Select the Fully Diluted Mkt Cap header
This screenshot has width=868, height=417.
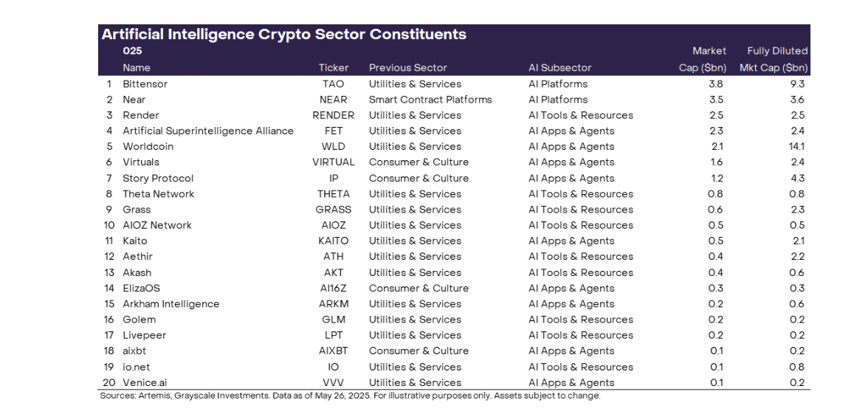coord(774,59)
